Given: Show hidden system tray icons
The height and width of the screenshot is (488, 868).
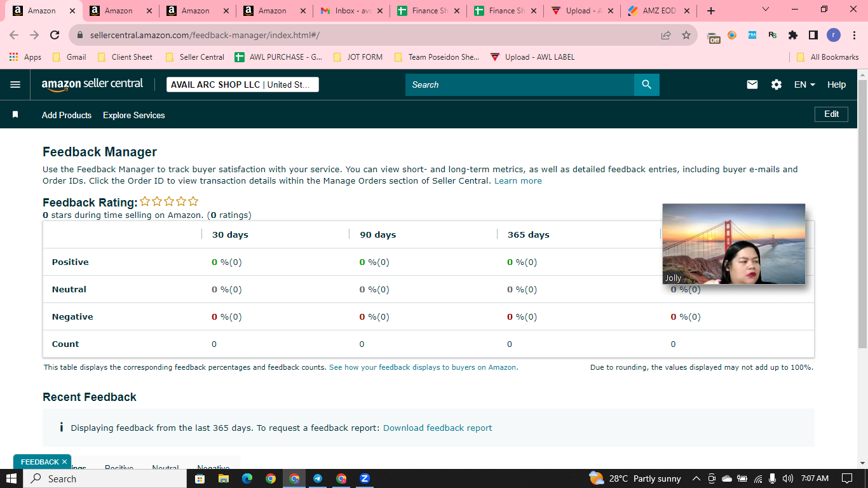Looking at the screenshot, I should click(696, 478).
